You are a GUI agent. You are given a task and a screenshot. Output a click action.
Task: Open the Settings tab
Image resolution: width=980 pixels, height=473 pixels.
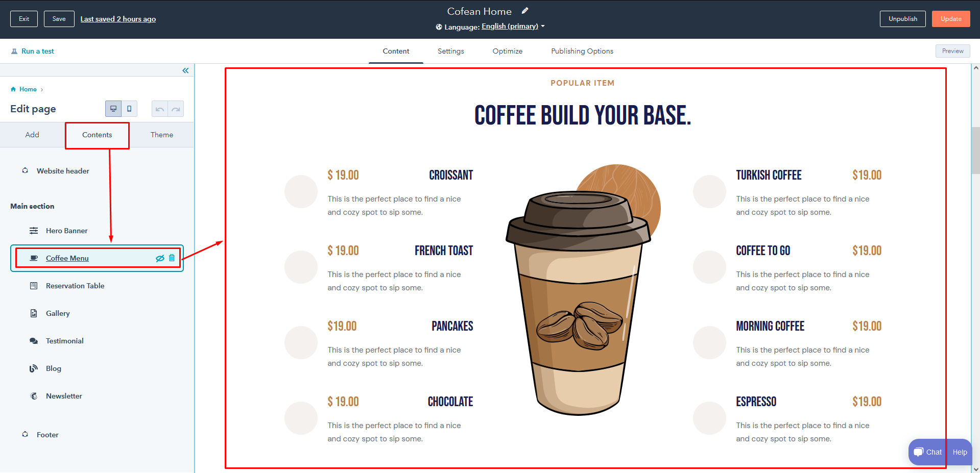point(450,51)
